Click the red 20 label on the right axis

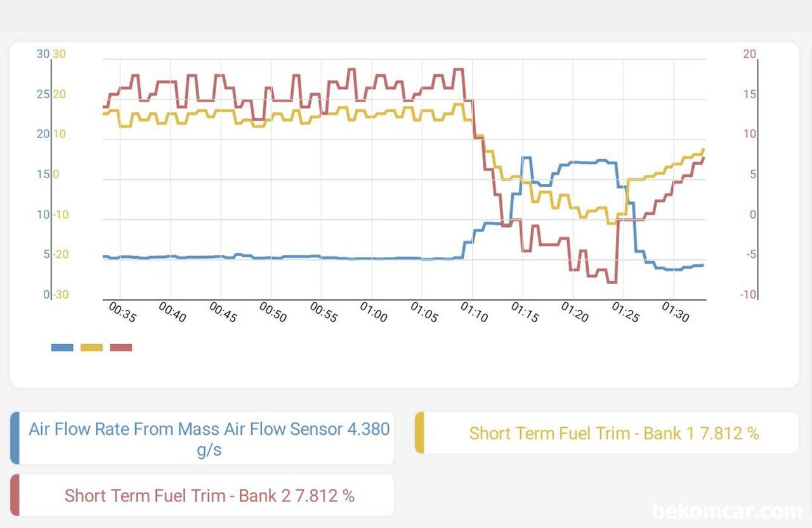[749, 55]
